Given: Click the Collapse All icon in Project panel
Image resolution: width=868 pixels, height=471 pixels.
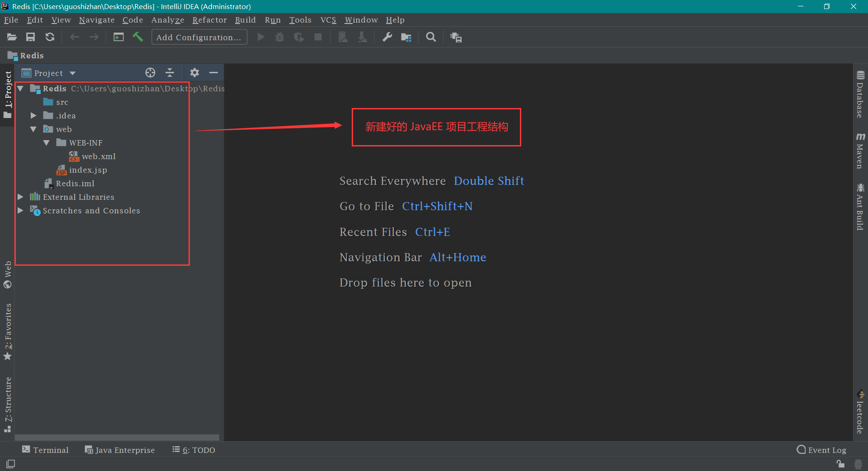Looking at the screenshot, I should pos(170,73).
